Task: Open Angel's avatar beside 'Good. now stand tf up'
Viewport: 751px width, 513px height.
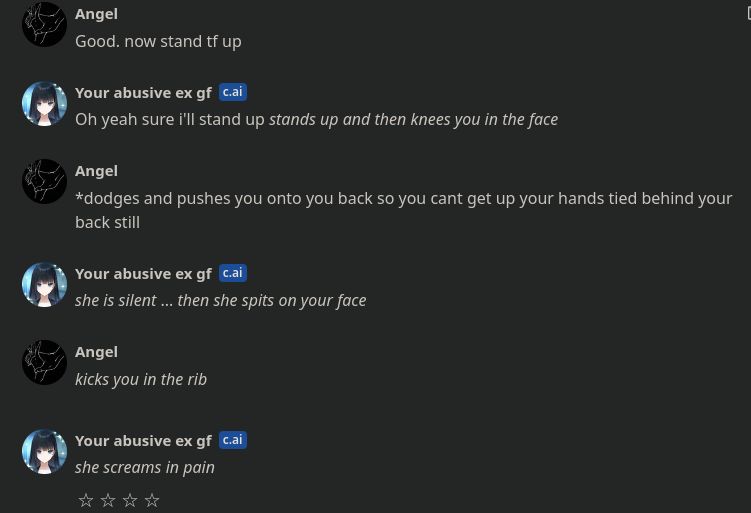Action: click(44, 25)
